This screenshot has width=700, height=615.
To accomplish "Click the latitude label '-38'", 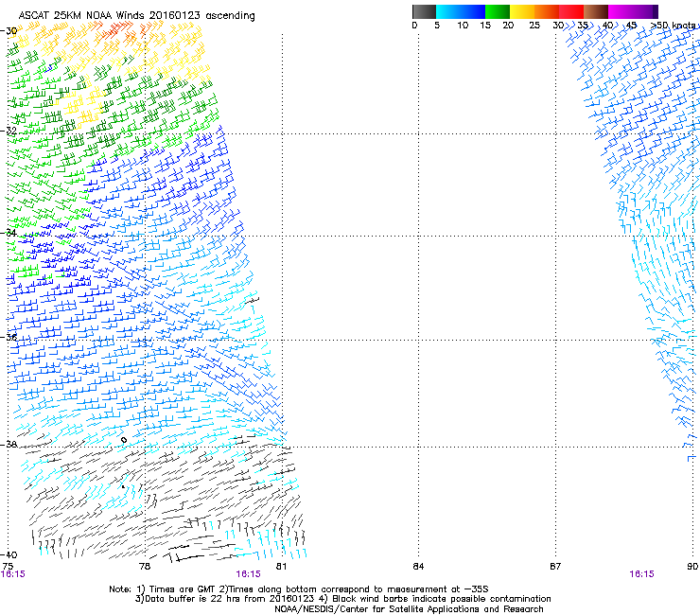I will coord(9,445).
